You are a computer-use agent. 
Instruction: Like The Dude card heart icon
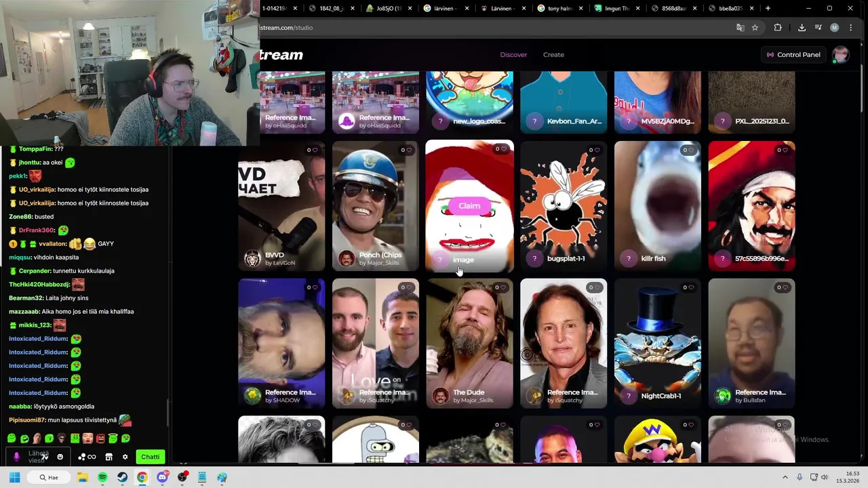coord(504,287)
